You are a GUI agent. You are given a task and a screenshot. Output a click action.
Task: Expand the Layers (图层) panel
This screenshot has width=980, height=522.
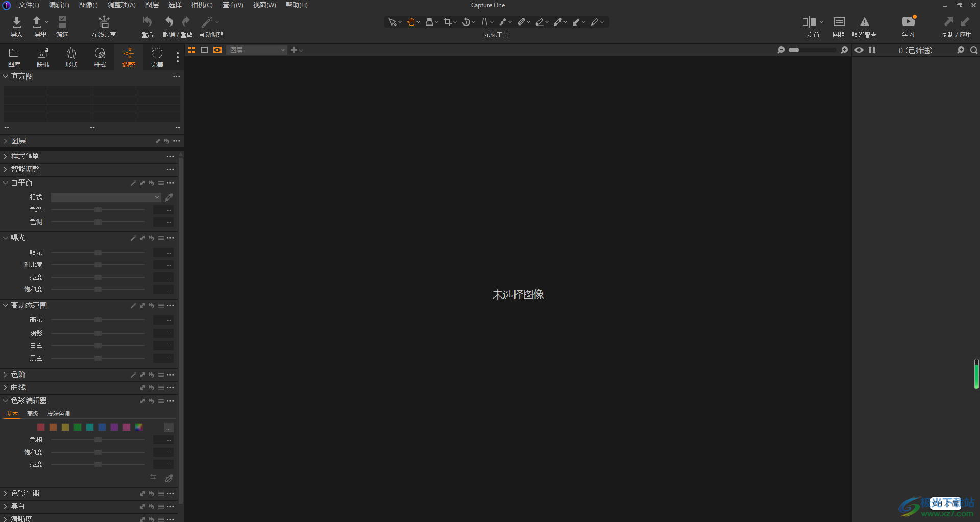point(5,141)
